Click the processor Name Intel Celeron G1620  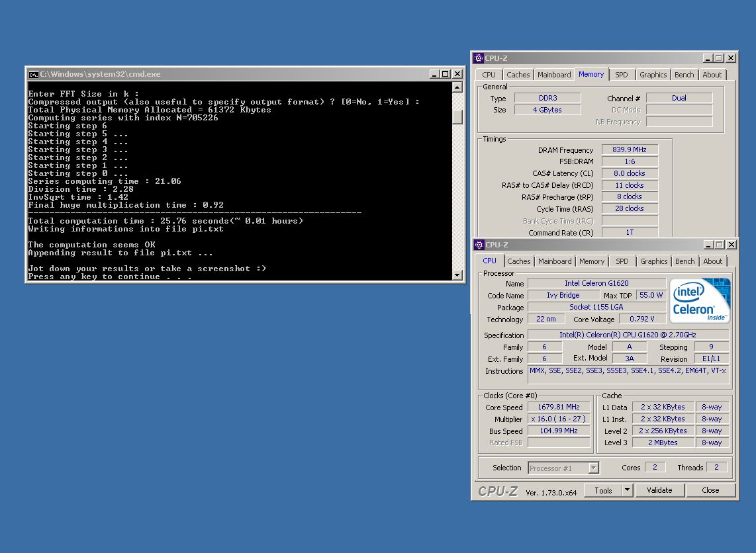597,283
